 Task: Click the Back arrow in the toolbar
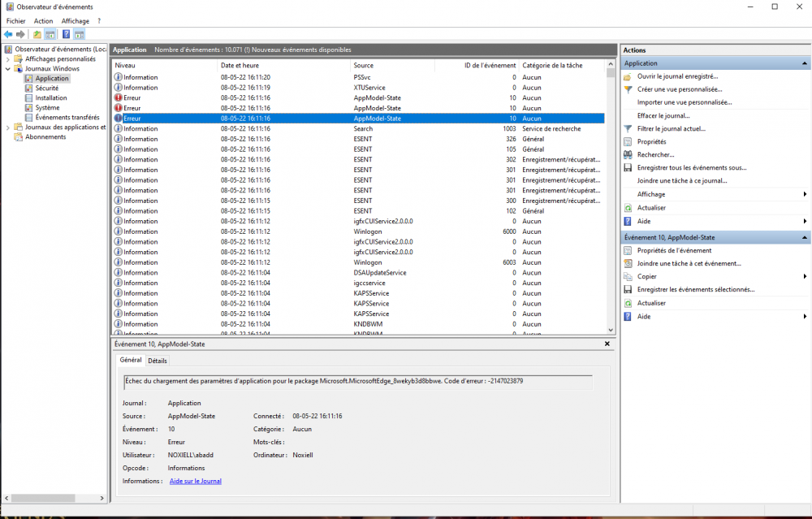(x=8, y=34)
